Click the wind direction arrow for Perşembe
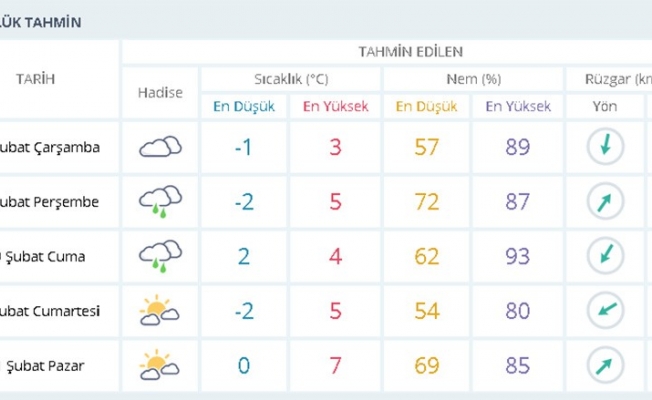 [605, 202]
